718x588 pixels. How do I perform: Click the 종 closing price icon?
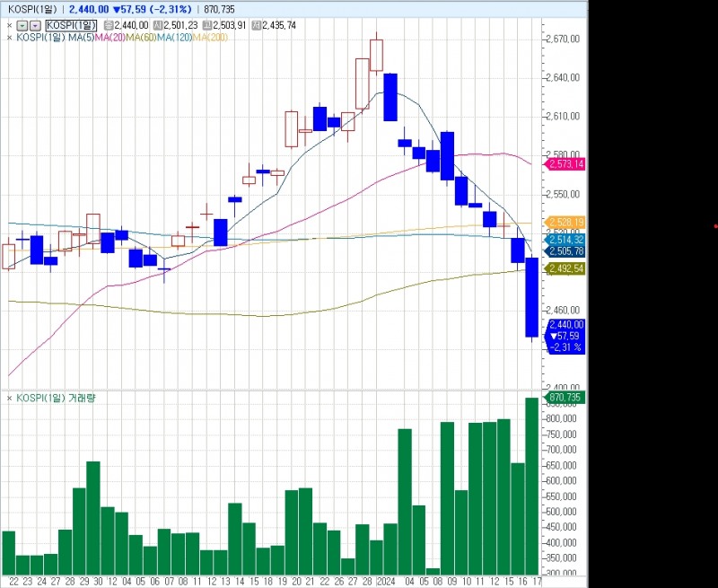109,26
